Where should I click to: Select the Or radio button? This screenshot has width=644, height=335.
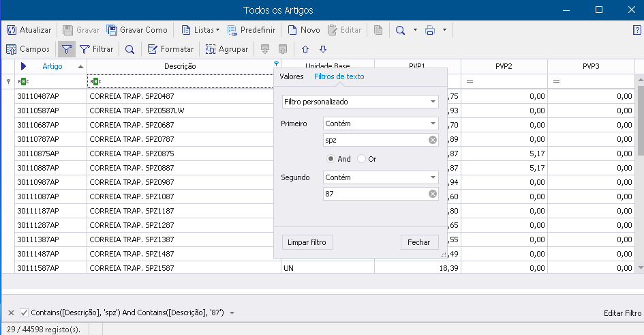(x=362, y=159)
